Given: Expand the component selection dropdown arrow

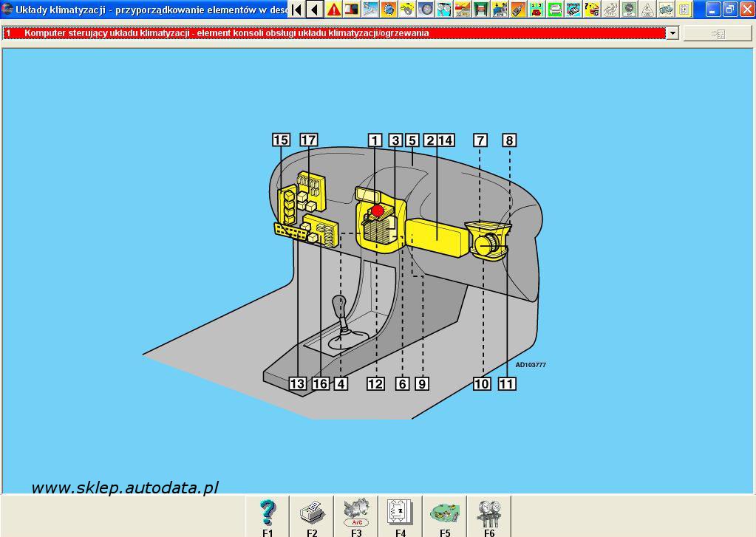Looking at the screenshot, I should point(672,33).
